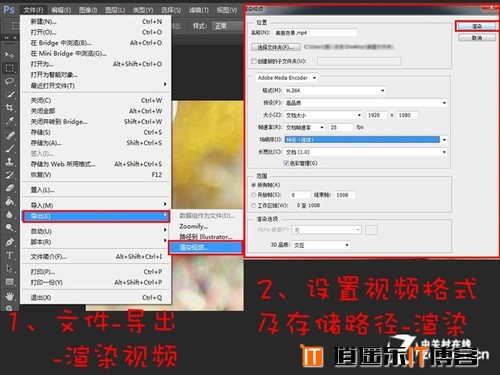This screenshot has height=375, width=500.
Task: Open the 3D 品质 dropdown
Action: (321, 245)
